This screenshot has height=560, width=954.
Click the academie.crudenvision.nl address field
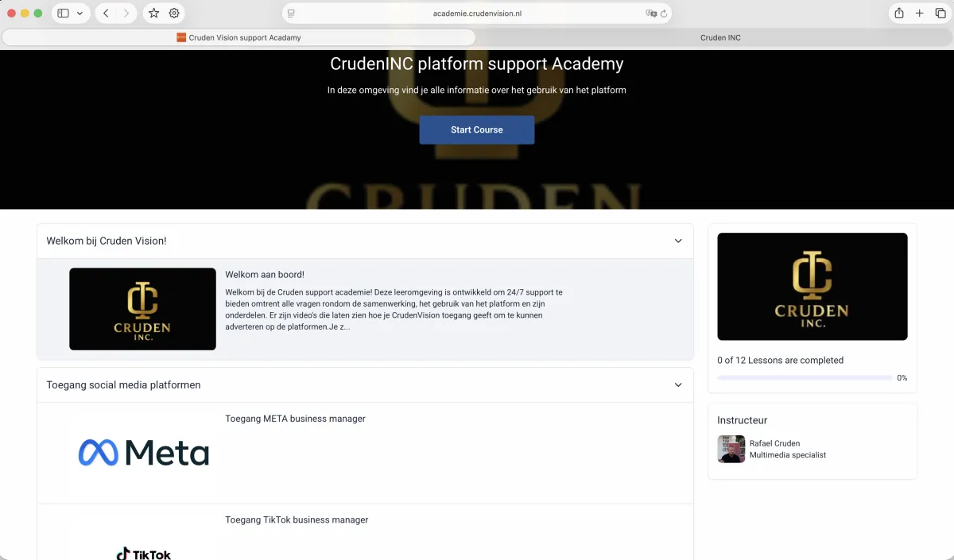coord(477,14)
